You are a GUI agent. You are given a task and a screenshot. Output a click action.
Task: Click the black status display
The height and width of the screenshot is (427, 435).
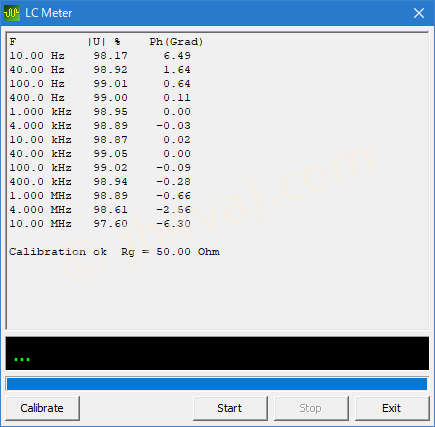(x=217, y=353)
